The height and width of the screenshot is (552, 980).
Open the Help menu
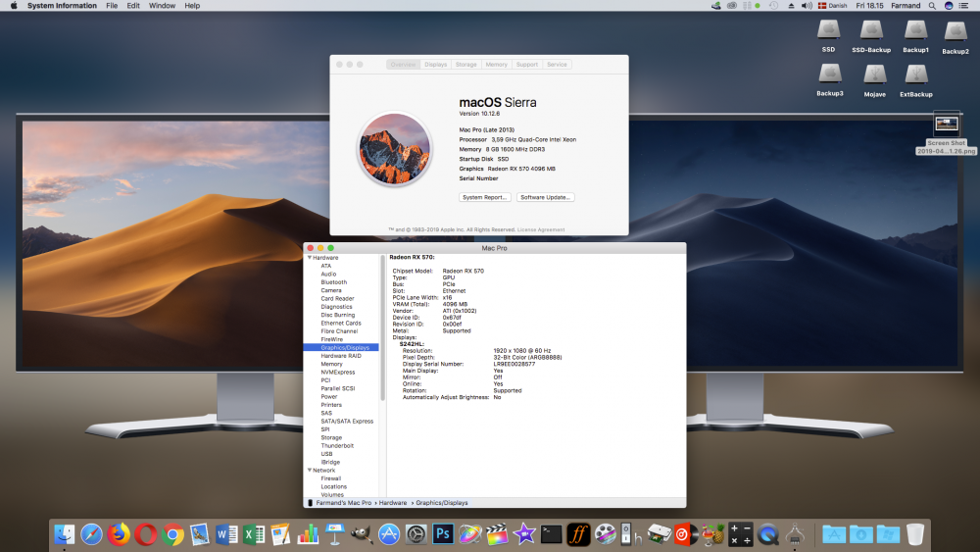pos(192,6)
